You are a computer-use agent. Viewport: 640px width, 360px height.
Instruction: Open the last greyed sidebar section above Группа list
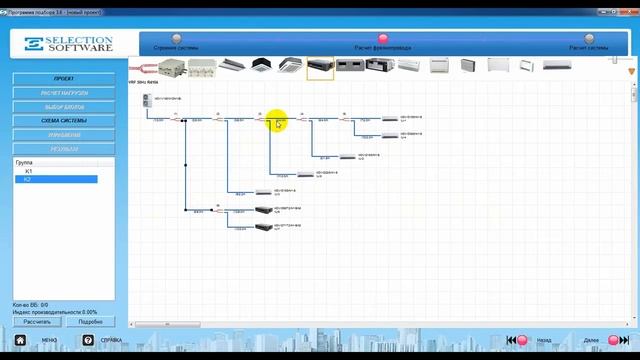(64, 149)
